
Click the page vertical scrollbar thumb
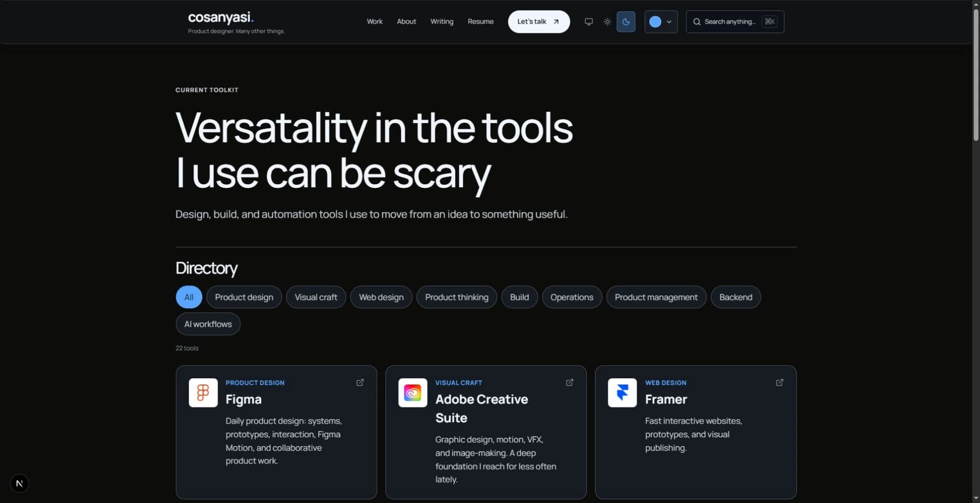[x=976, y=74]
